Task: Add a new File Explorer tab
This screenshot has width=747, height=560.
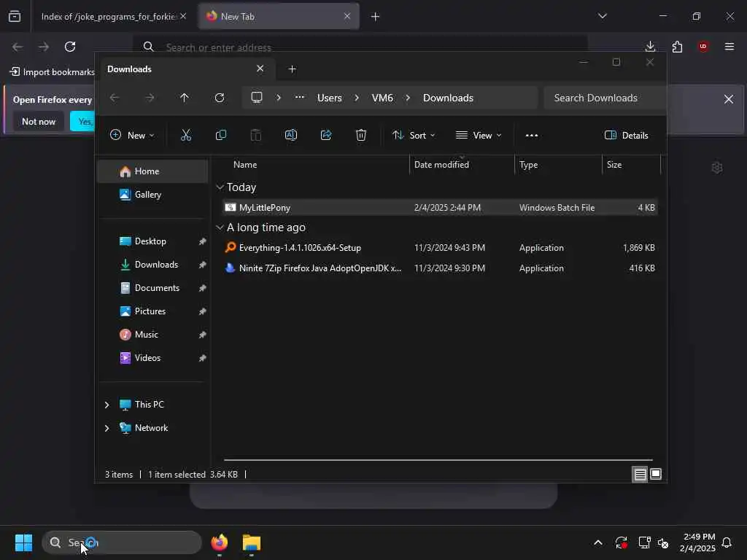Action: tap(292, 69)
